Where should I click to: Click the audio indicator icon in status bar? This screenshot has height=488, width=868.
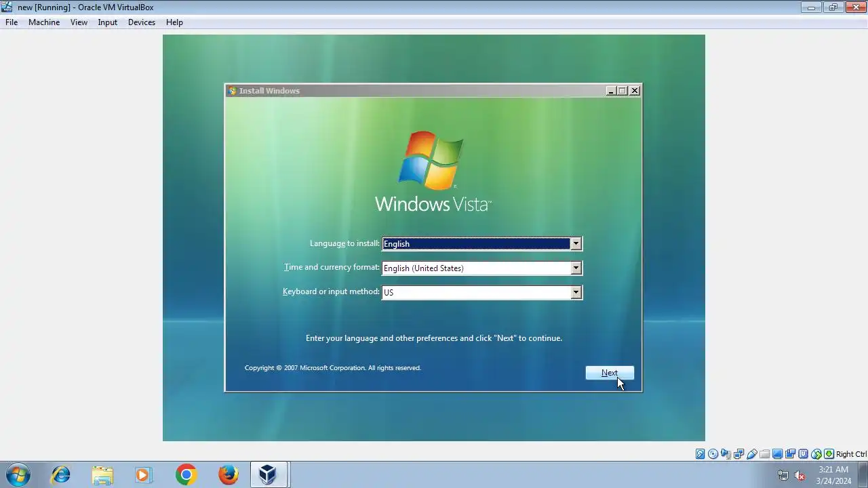[726, 454]
